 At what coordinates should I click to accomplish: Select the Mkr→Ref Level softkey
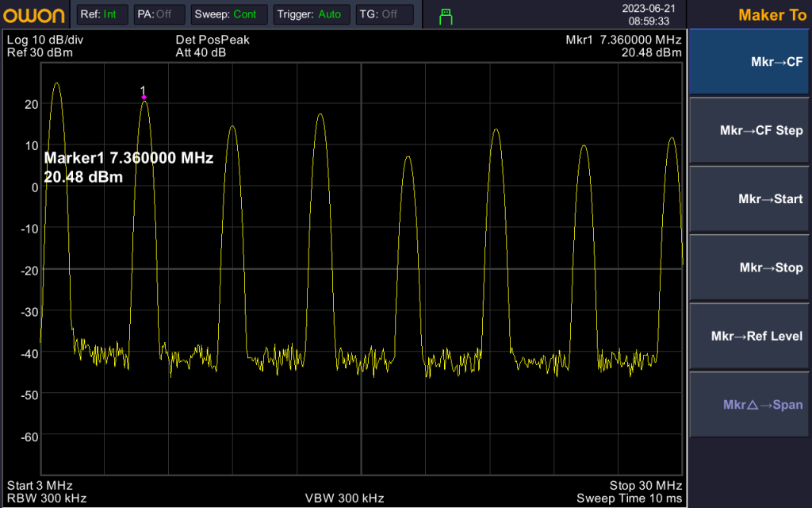(749, 336)
